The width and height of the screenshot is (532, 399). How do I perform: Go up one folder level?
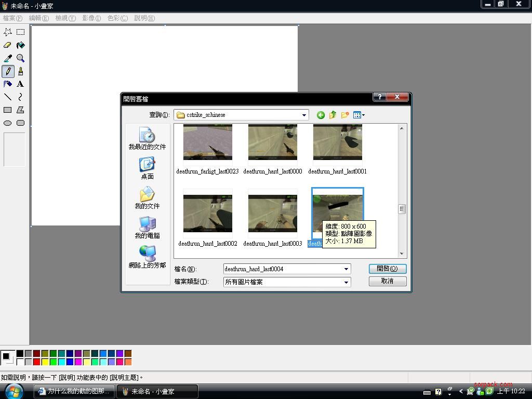(x=332, y=115)
